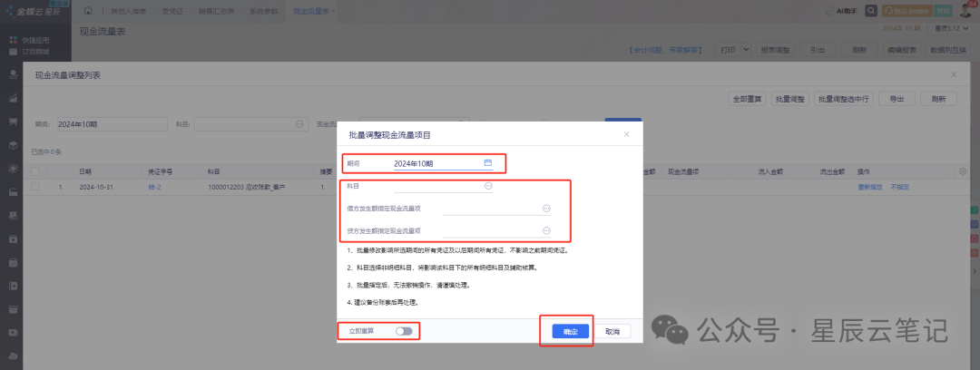Click the 科目 lookup icon in list filter
This screenshot has width=980, height=370.
pos(299,123)
